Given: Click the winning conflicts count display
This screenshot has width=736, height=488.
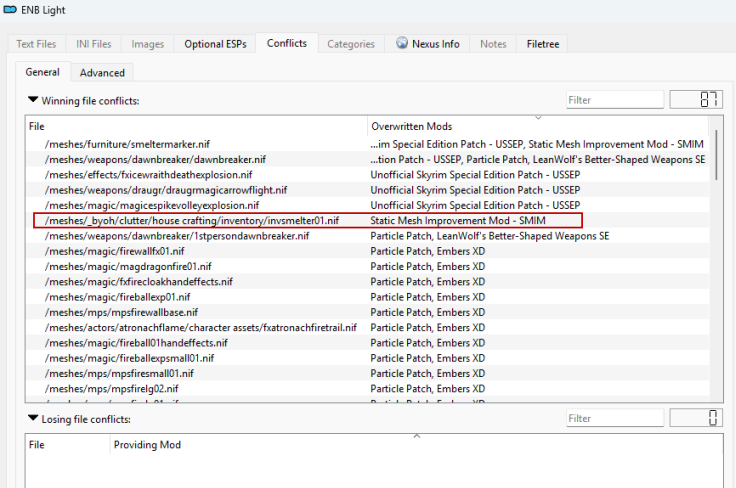Looking at the screenshot, I should [x=696, y=100].
